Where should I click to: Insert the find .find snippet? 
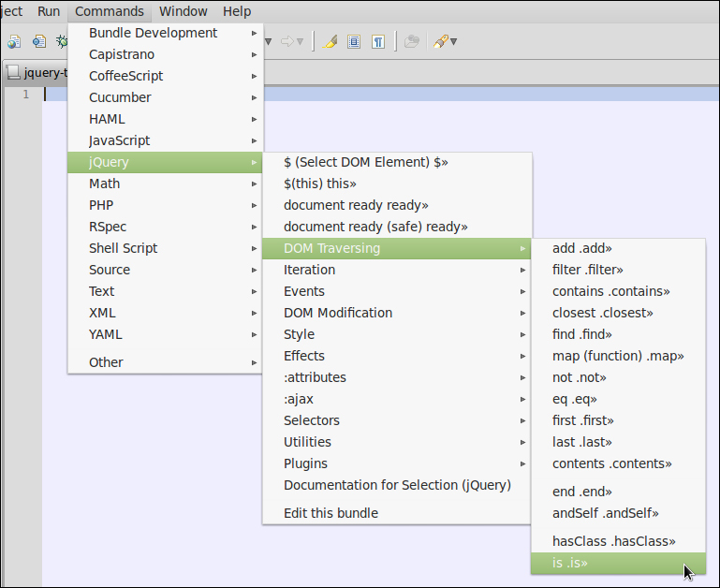(618, 335)
